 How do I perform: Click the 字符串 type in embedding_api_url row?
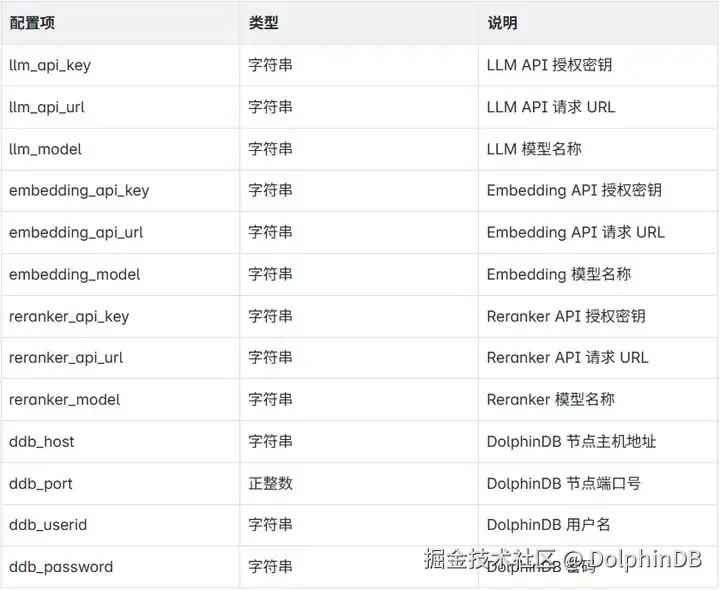[270, 232]
